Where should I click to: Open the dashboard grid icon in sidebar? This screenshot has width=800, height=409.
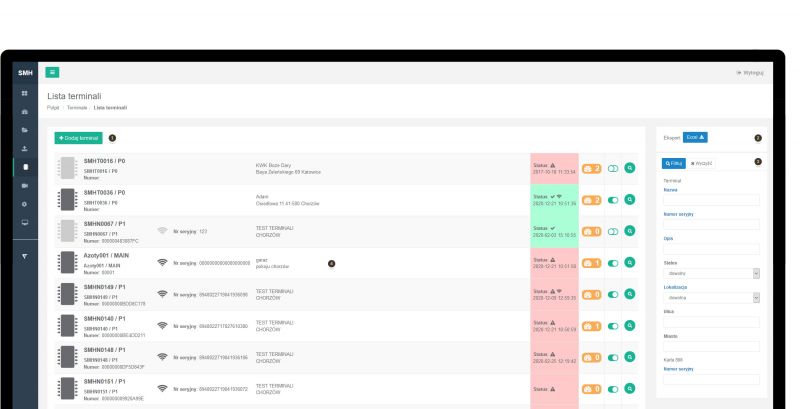[x=25, y=94]
